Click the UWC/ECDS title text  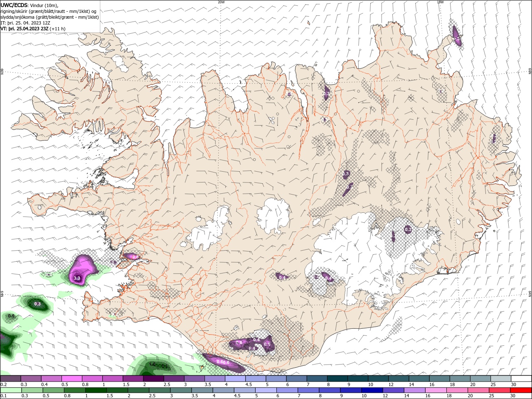[x=14, y=5]
